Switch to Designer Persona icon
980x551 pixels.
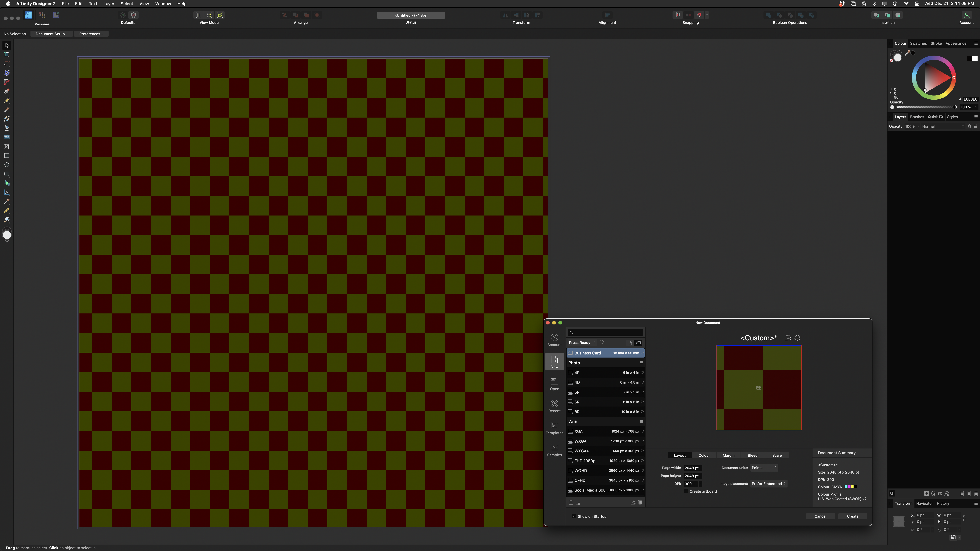[28, 15]
